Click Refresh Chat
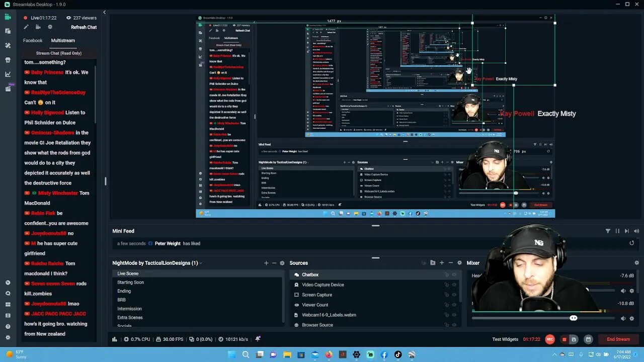This screenshot has width=644, height=362. pyautogui.click(x=84, y=27)
